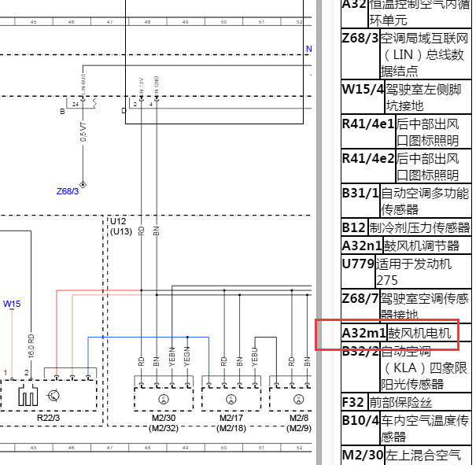Select the R41/4e1 legend code
The image size is (476, 465).
click(x=368, y=124)
